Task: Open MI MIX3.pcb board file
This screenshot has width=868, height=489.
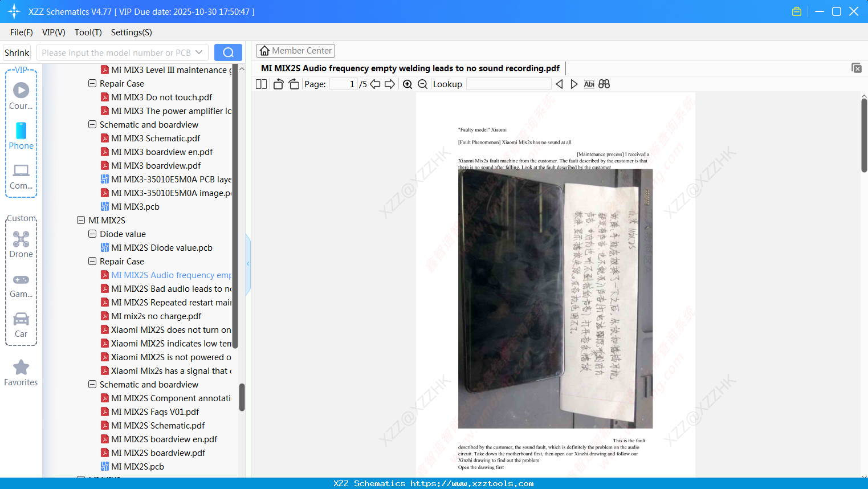Action: click(x=135, y=206)
